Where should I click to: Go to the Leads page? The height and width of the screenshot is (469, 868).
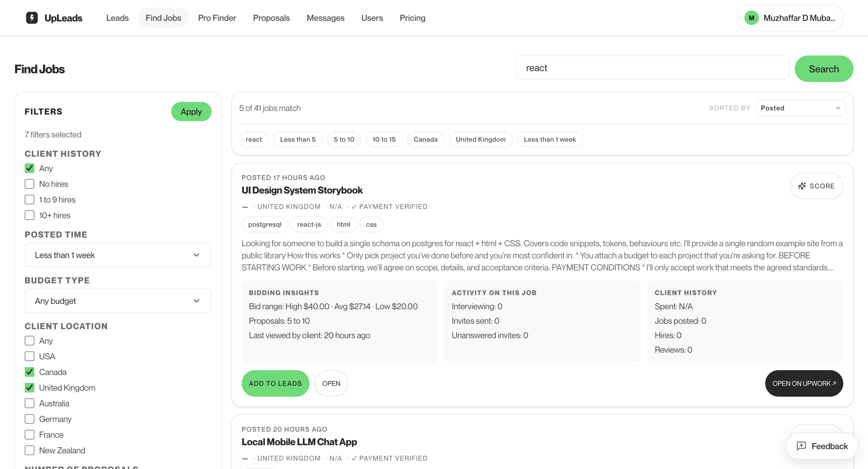117,18
